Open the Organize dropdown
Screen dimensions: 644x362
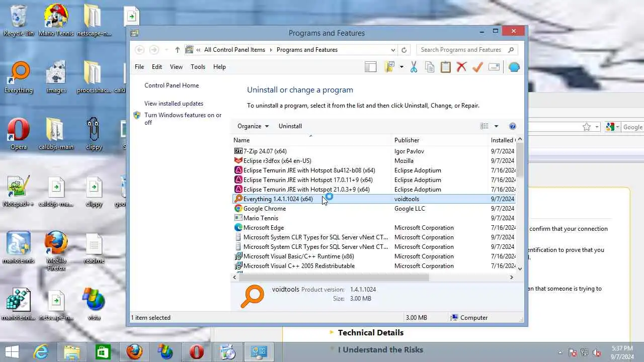253,126
